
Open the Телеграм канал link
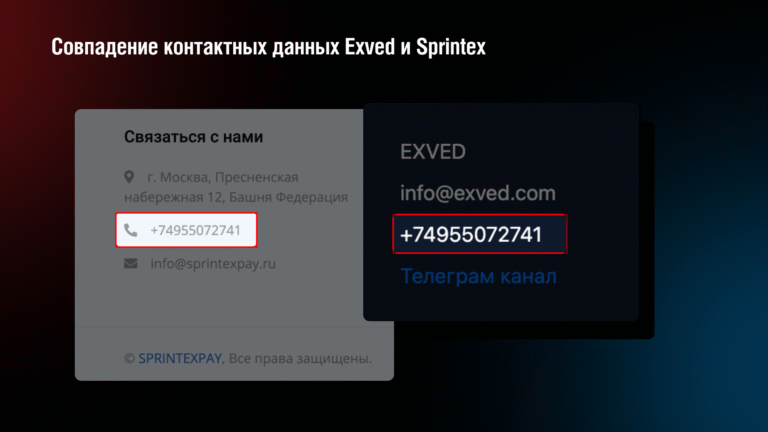click(478, 277)
